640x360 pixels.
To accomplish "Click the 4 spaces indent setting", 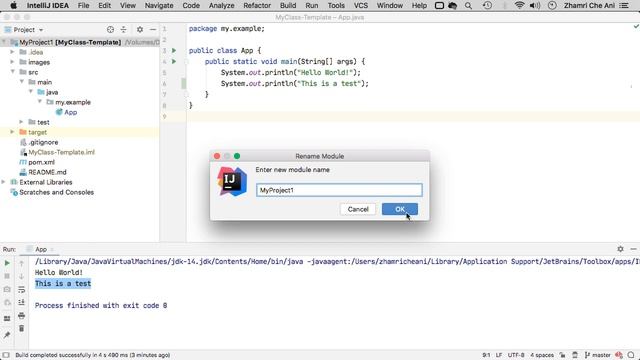I will (x=542, y=355).
